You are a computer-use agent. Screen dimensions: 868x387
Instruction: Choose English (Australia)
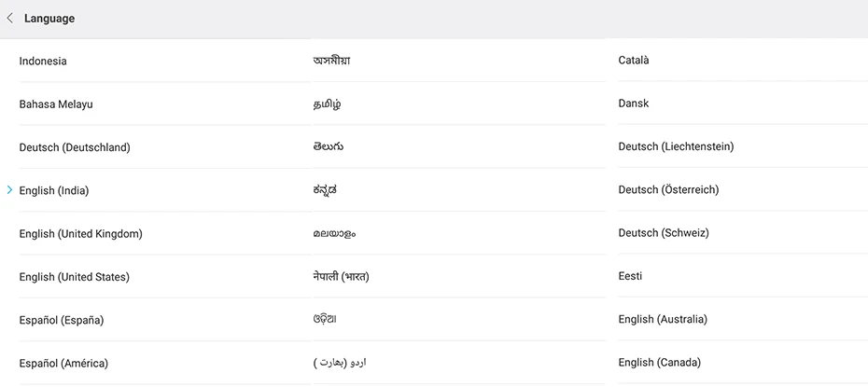coord(663,319)
